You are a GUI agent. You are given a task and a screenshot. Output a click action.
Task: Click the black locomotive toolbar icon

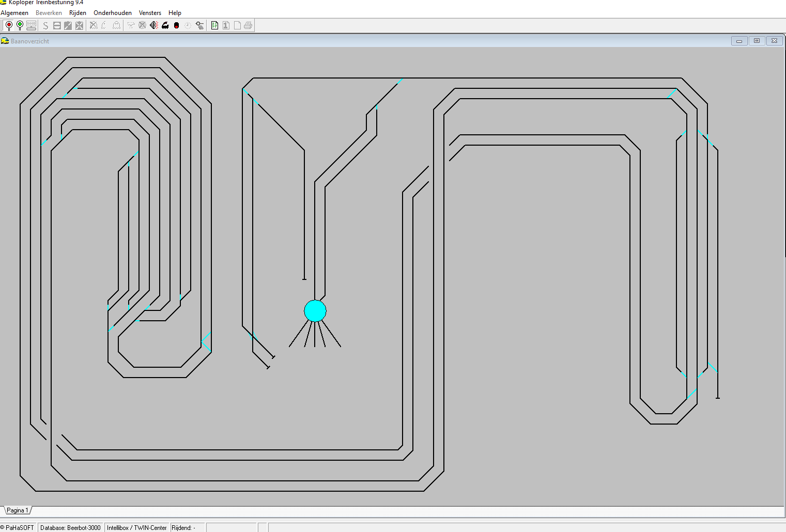165,25
